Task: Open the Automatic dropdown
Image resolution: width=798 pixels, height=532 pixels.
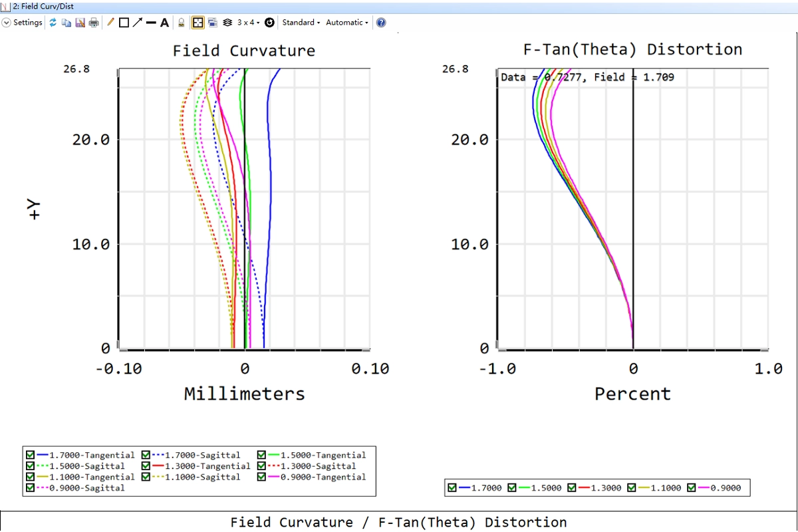Action: [346, 23]
